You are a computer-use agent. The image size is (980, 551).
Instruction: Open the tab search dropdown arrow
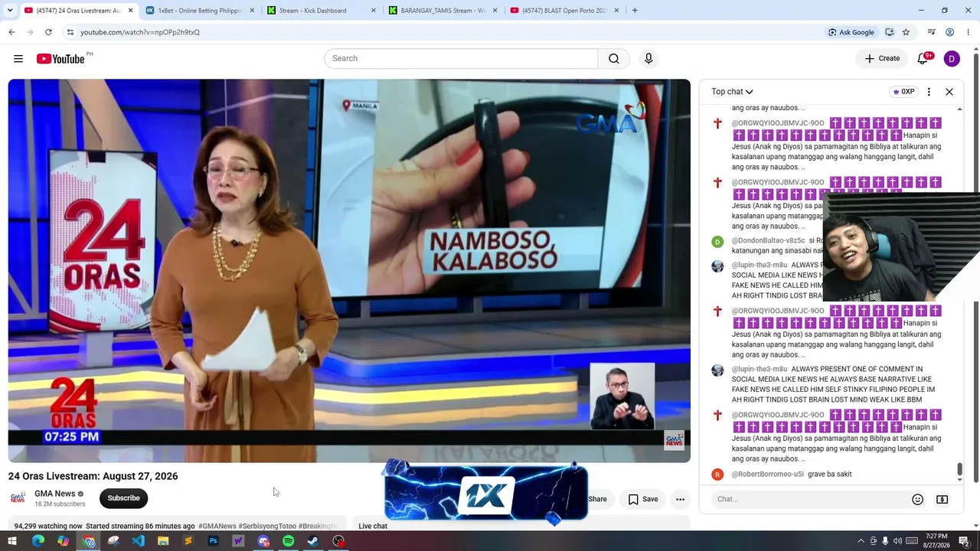pyautogui.click(x=9, y=11)
